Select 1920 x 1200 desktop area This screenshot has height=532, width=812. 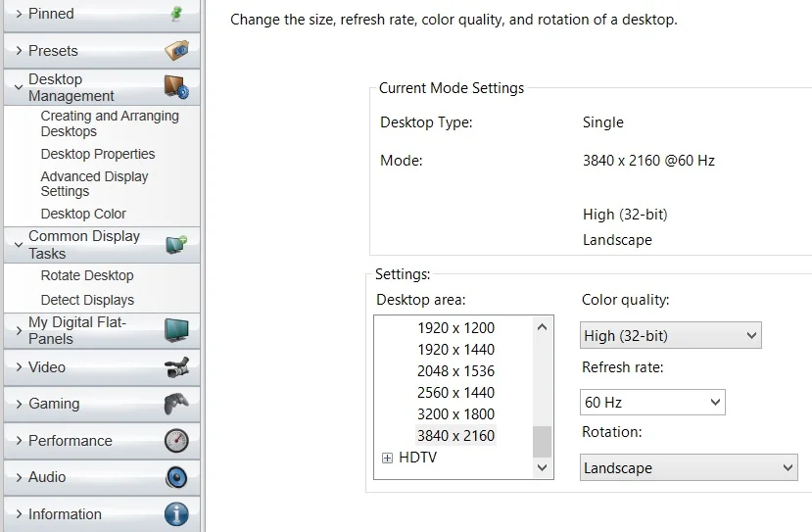pos(455,328)
